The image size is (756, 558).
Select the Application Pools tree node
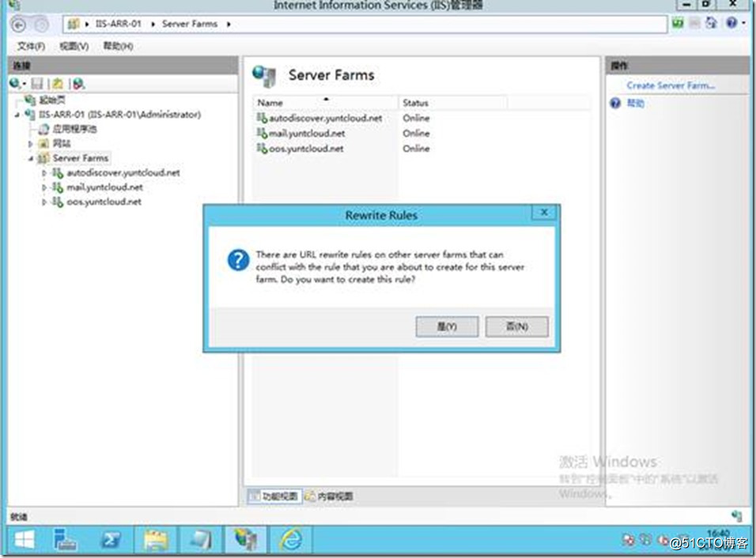coord(74,129)
